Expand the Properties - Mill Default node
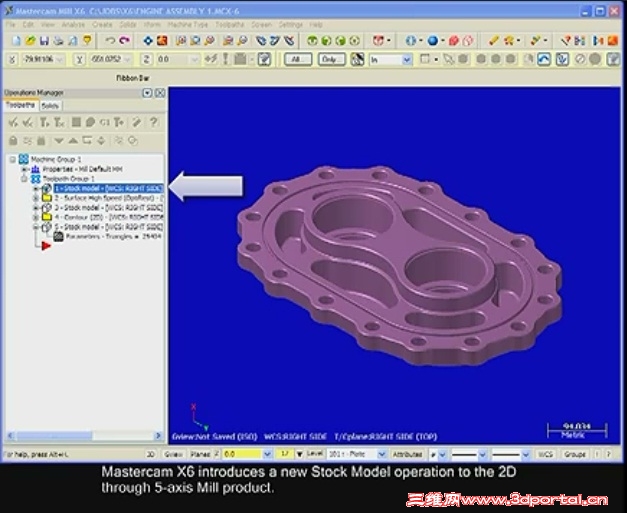 pos(24,169)
